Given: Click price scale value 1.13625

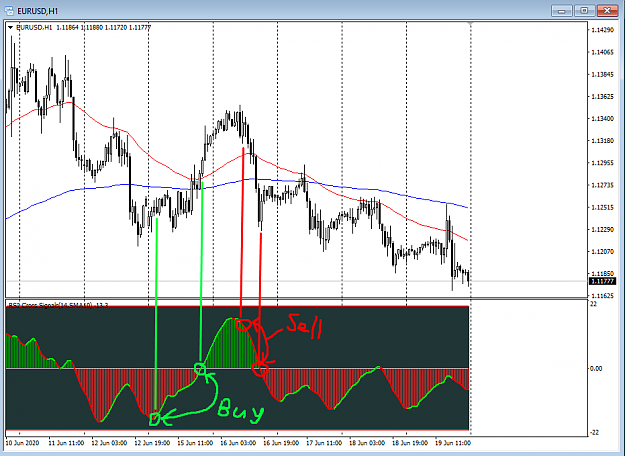Looking at the screenshot, I should pyautogui.click(x=603, y=96).
